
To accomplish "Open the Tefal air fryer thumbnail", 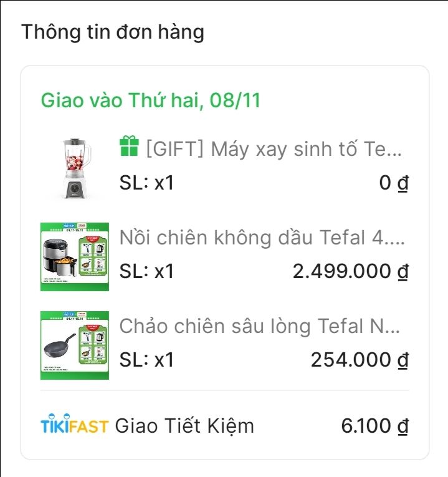I will (75, 256).
